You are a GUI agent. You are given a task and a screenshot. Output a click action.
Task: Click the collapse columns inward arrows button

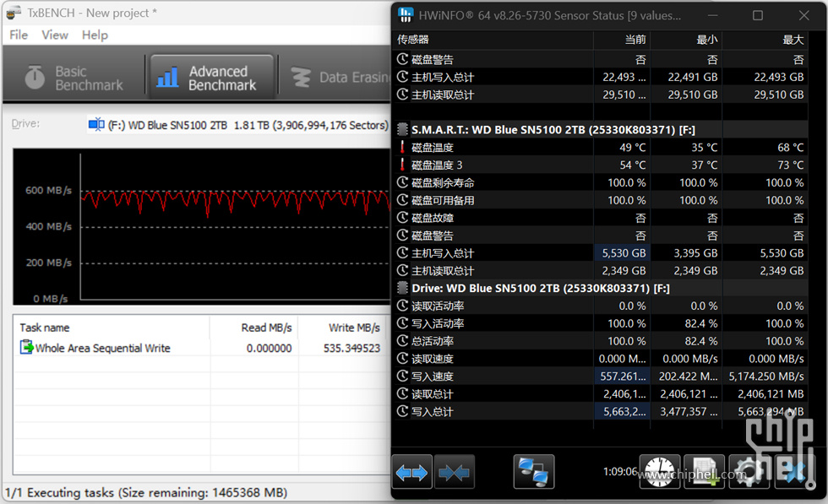(x=454, y=472)
